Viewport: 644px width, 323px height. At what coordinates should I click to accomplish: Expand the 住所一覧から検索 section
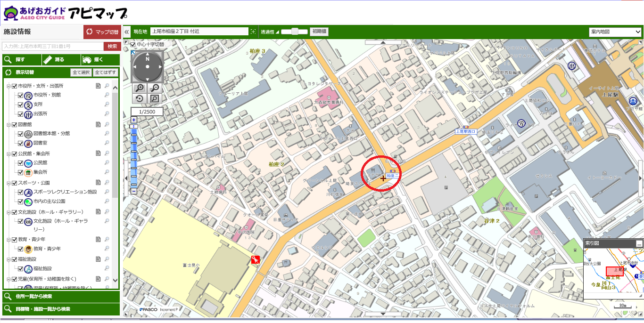pyautogui.click(x=61, y=297)
